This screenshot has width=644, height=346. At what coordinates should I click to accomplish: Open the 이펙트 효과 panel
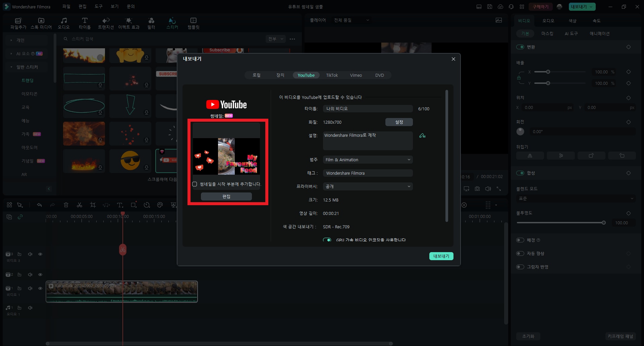point(129,23)
